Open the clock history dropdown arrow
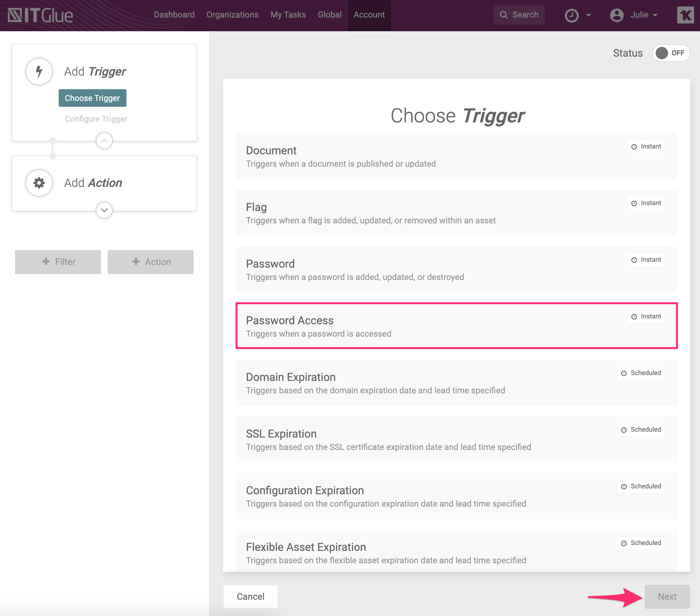The height and width of the screenshot is (616, 700). (x=588, y=15)
